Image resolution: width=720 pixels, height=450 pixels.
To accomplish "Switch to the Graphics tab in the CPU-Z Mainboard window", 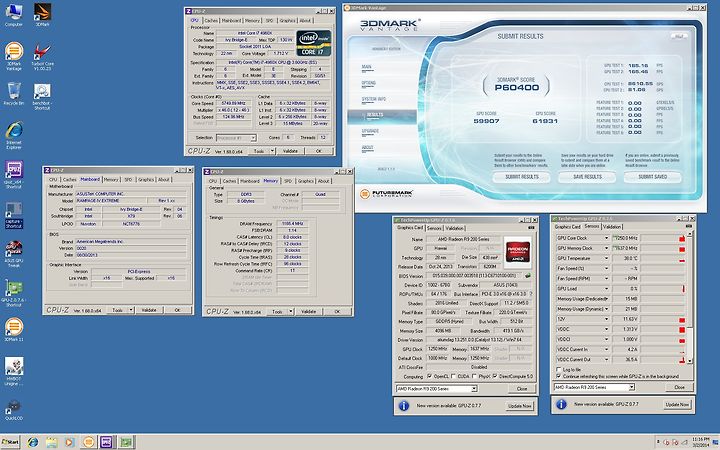I will click(x=146, y=180).
